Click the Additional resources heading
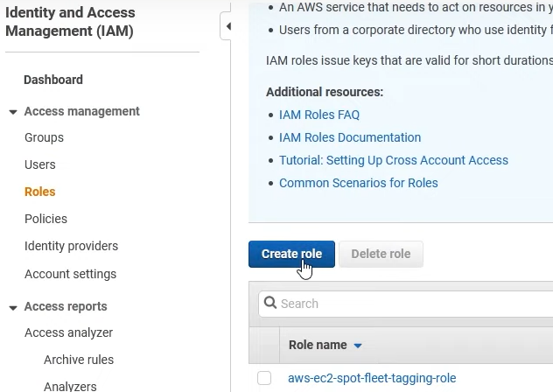553x392 pixels. pyautogui.click(x=325, y=92)
